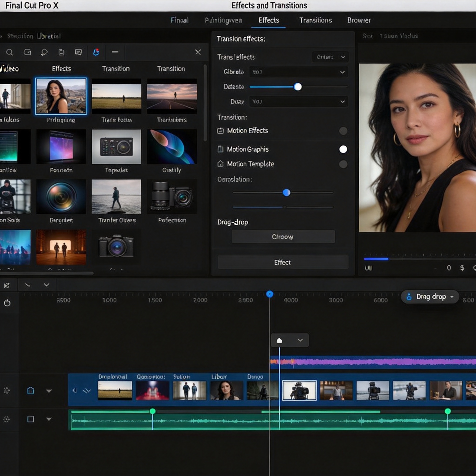Select the Bergrden lens thumbnail
This screenshot has height=476, width=476.
pyautogui.click(x=61, y=197)
